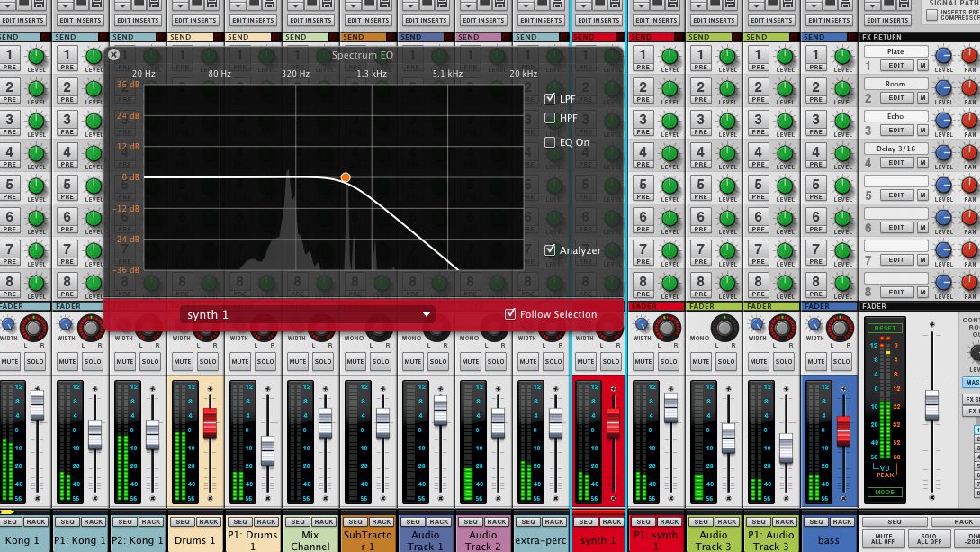Click the bass channel width knob

point(814,324)
